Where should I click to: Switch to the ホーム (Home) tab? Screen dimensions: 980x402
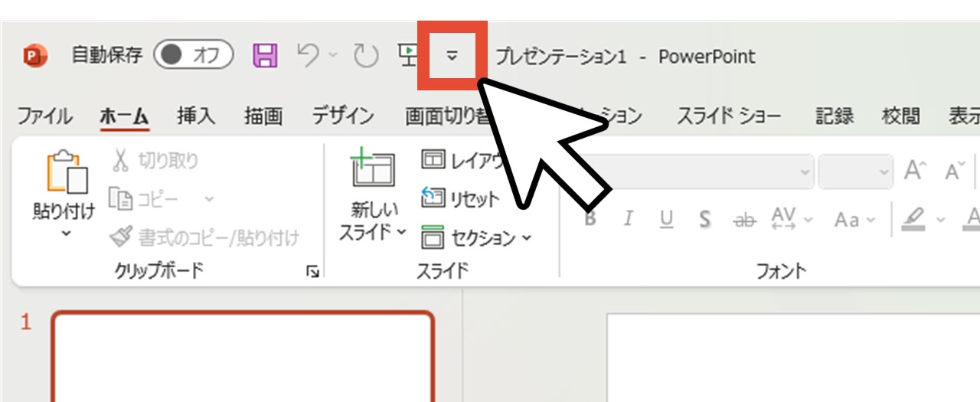pos(124,116)
